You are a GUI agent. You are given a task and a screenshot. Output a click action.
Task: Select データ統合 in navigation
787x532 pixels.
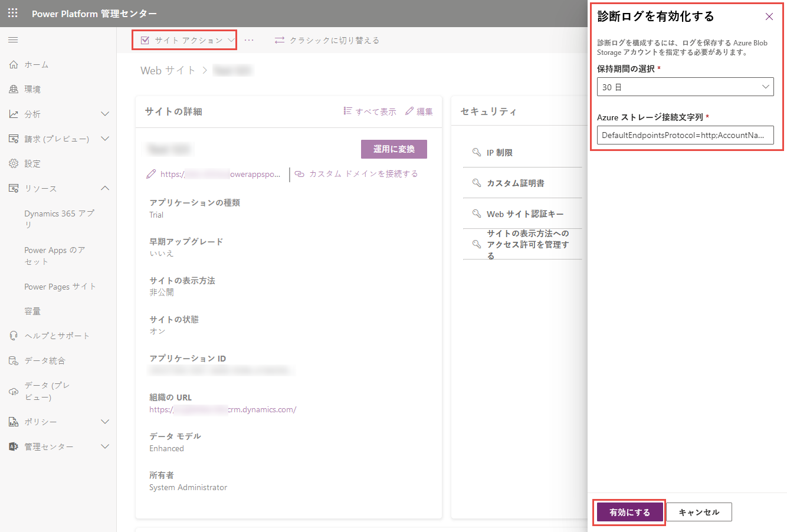pyautogui.click(x=45, y=360)
